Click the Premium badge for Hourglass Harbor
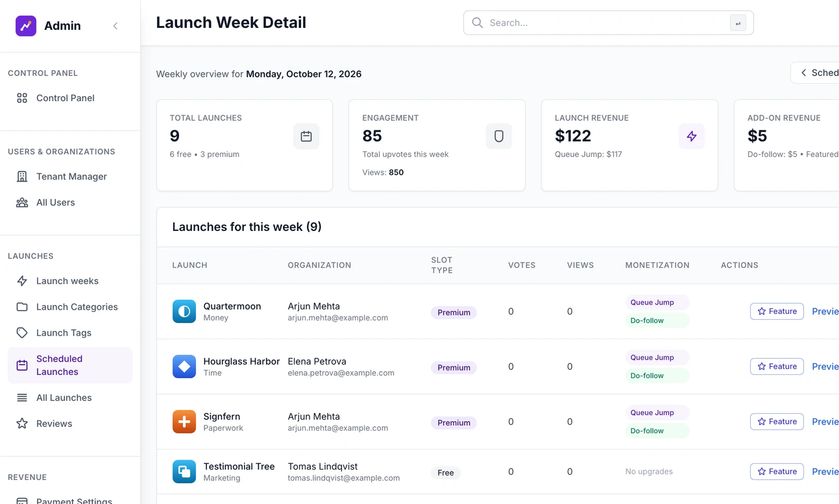 (454, 368)
